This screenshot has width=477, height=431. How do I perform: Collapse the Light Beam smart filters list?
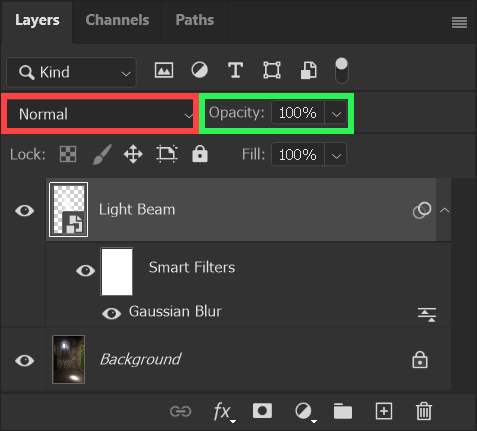click(444, 210)
